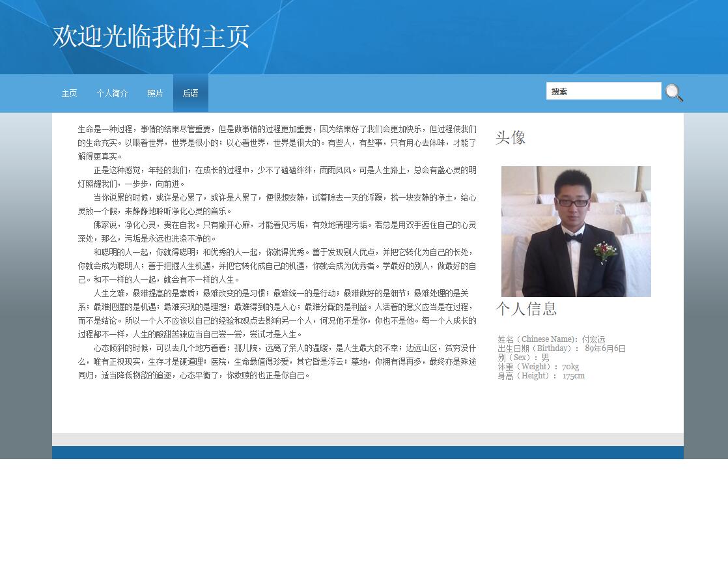Click the paragraph starting with 佛家说
Screen dimensions: 728x566
(x=277, y=231)
